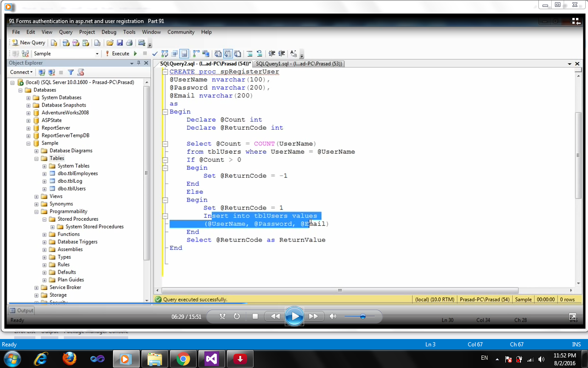Click the Object Explorer filter funnel icon
Screen dimensions: 588x368
(71, 72)
